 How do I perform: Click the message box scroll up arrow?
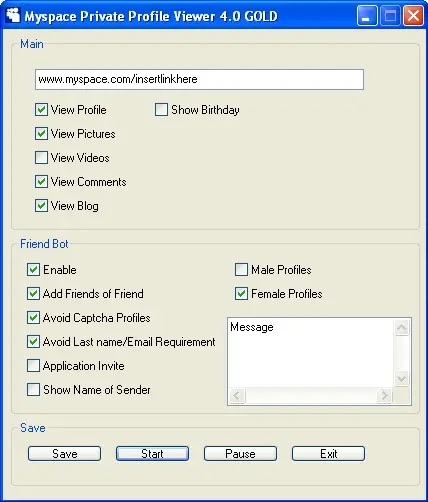coord(402,328)
